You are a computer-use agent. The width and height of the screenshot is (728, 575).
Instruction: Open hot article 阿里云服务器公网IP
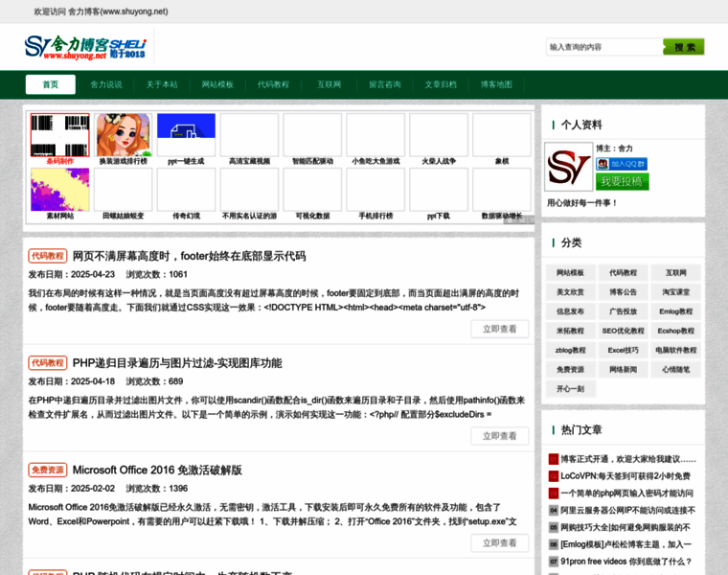pyautogui.click(x=627, y=511)
